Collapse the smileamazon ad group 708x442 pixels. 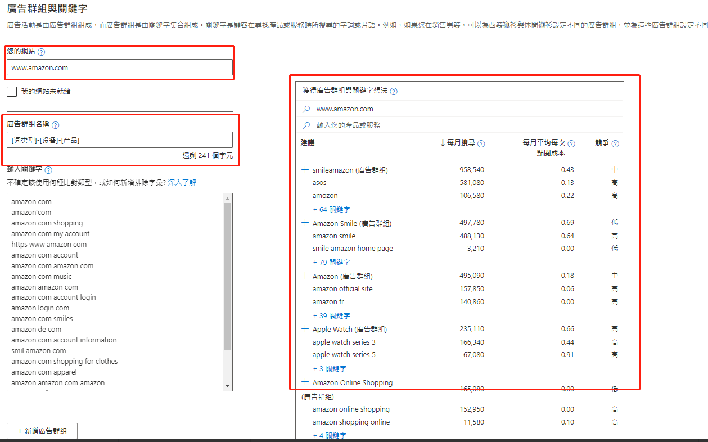point(305,170)
